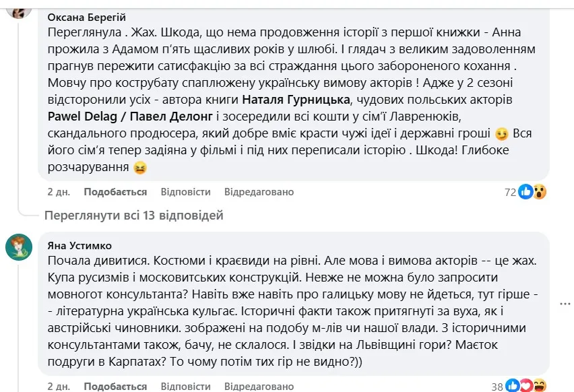The width and height of the screenshot is (574, 392).
Task: Click the 2 дн. timestamp on Яна's comment
Action: coord(59,387)
